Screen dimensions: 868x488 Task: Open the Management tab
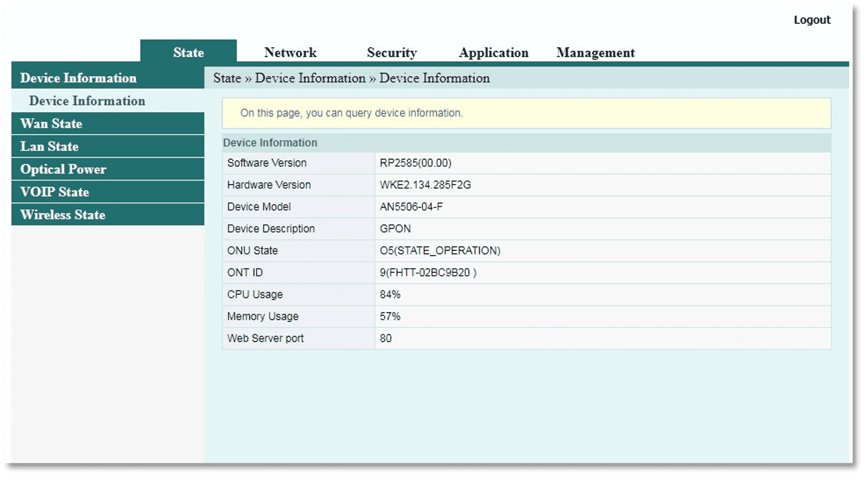point(595,53)
